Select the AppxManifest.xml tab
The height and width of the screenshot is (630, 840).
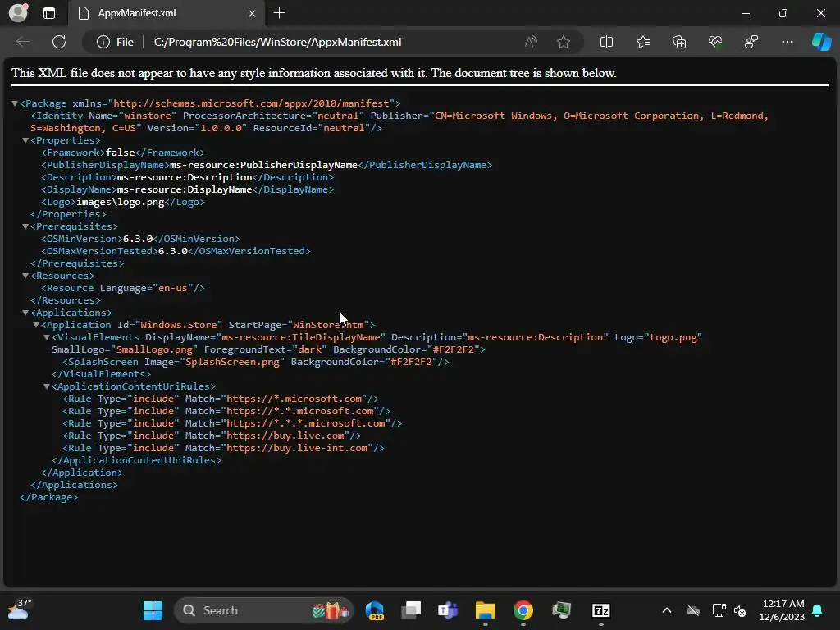point(166,13)
